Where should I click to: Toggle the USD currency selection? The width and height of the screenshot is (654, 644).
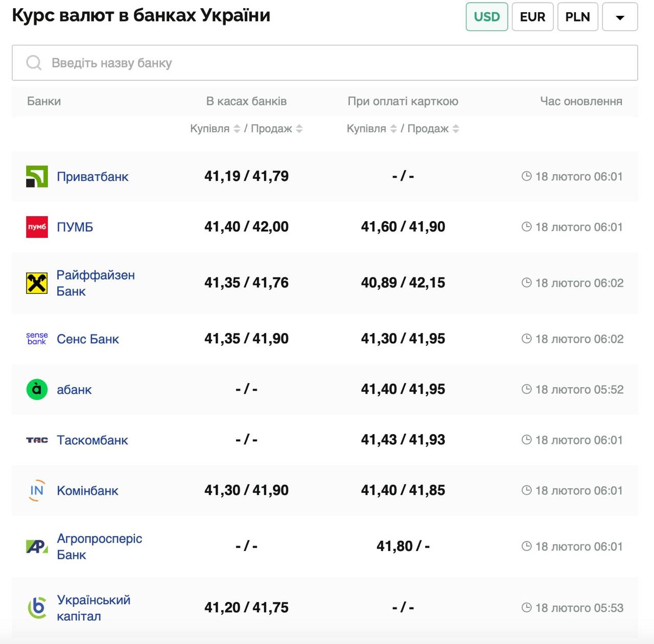pyautogui.click(x=486, y=16)
